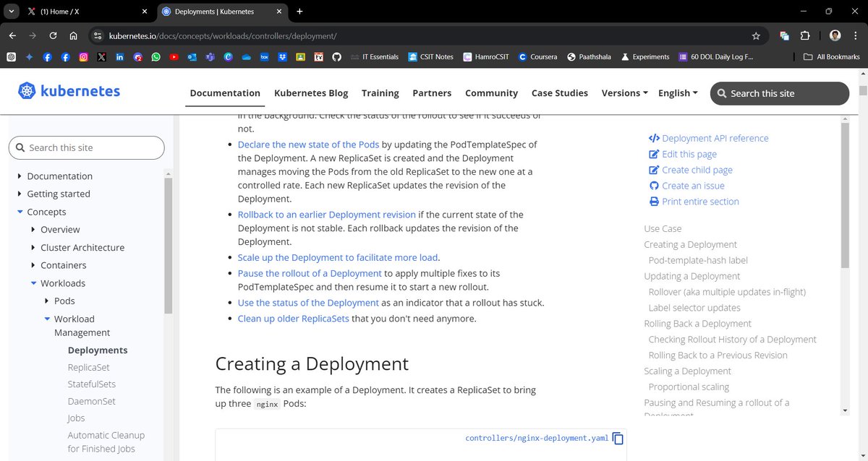The width and height of the screenshot is (868, 461).
Task: Open the Documentation nav item
Action: [x=225, y=93]
